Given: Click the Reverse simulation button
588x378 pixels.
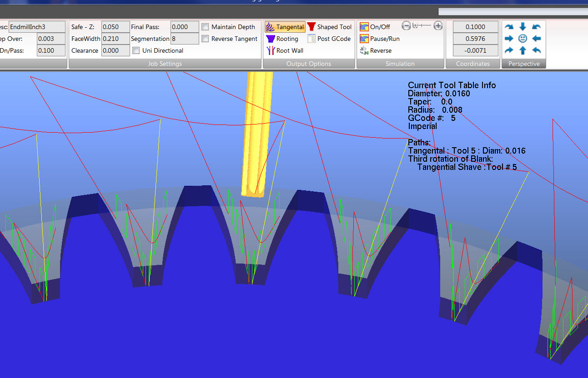Looking at the screenshot, I should pyautogui.click(x=376, y=50).
